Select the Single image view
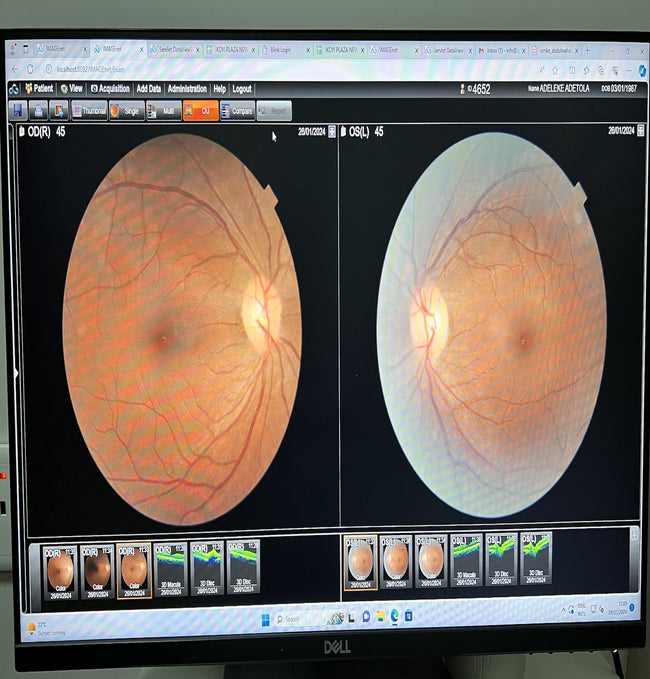 click(126, 111)
